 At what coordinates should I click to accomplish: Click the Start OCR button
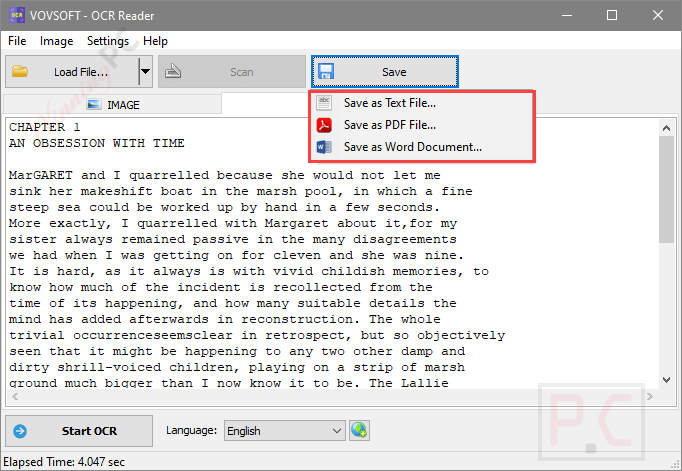[x=79, y=431]
